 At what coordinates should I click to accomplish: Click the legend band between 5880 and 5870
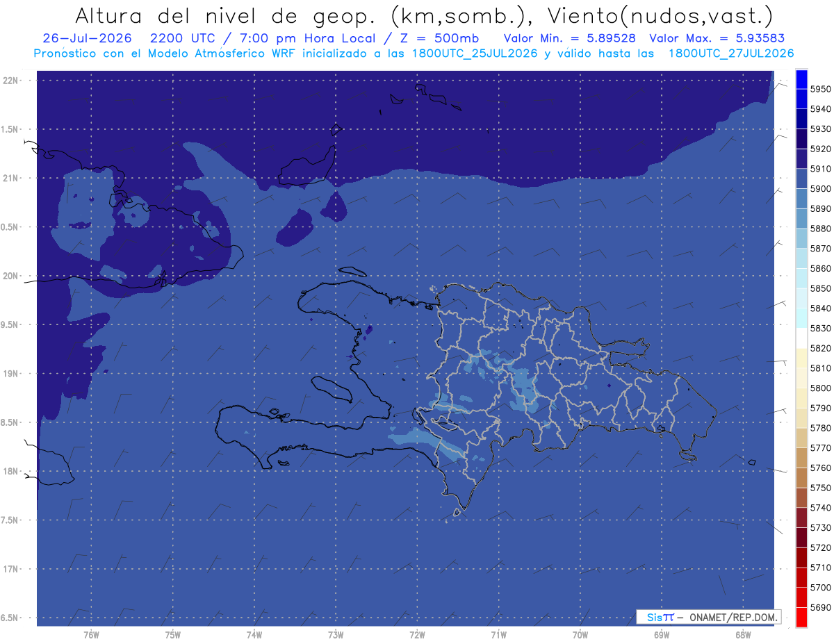pyautogui.click(x=801, y=238)
